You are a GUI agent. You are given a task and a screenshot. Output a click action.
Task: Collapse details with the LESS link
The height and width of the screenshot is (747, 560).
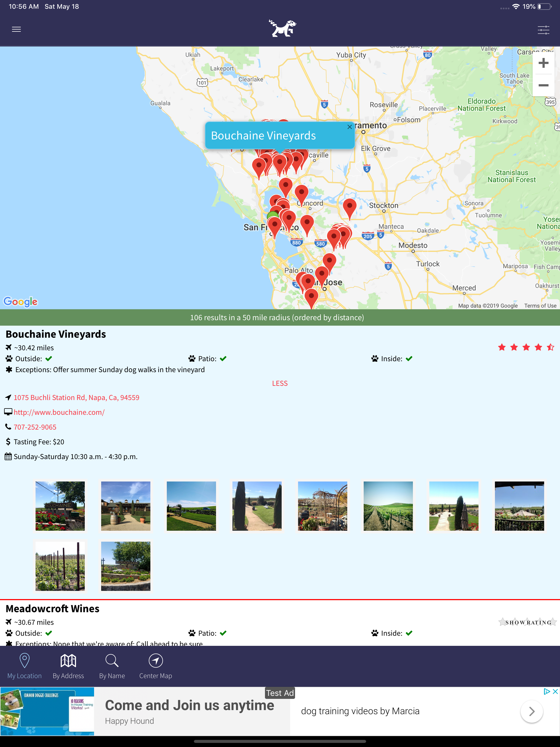(x=280, y=383)
